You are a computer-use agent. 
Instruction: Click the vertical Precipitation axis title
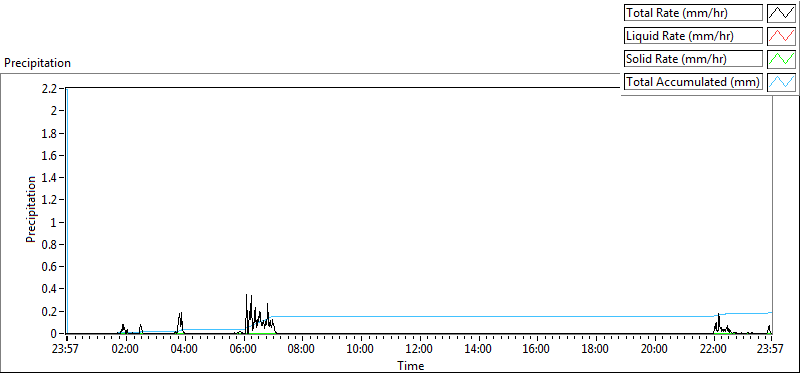[31, 209]
